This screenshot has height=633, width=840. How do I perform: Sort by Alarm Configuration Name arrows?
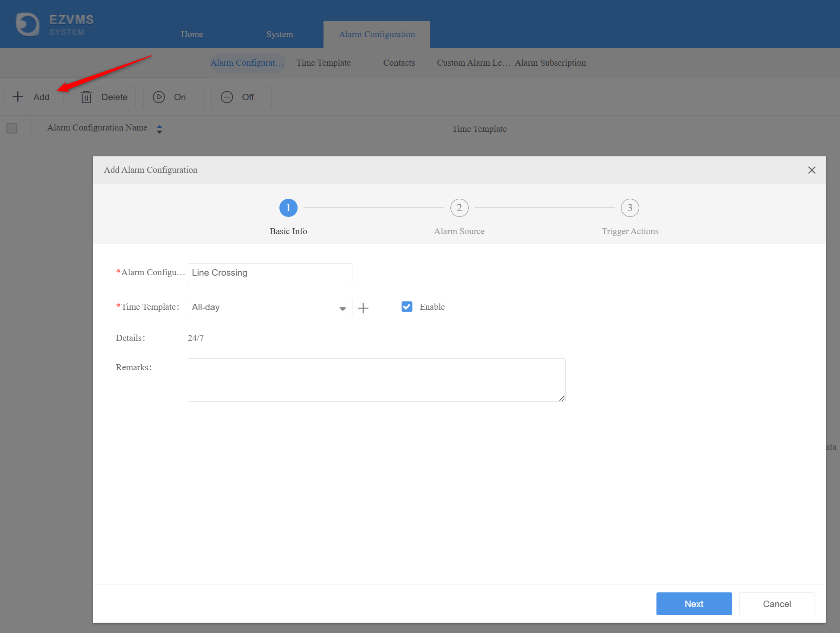point(159,129)
